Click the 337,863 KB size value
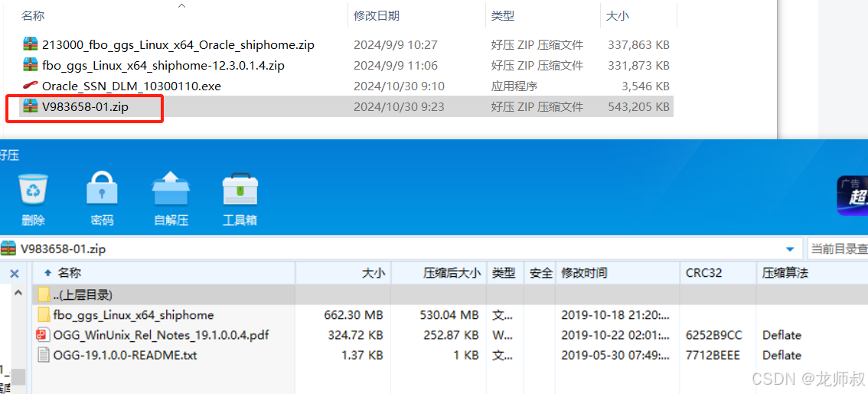 (x=638, y=45)
